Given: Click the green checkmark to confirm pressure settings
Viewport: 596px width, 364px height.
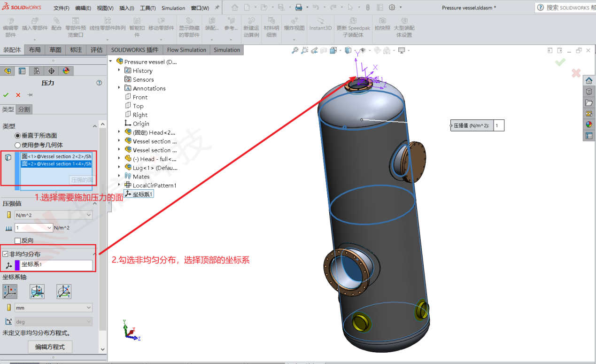Looking at the screenshot, I should [x=6, y=94].
